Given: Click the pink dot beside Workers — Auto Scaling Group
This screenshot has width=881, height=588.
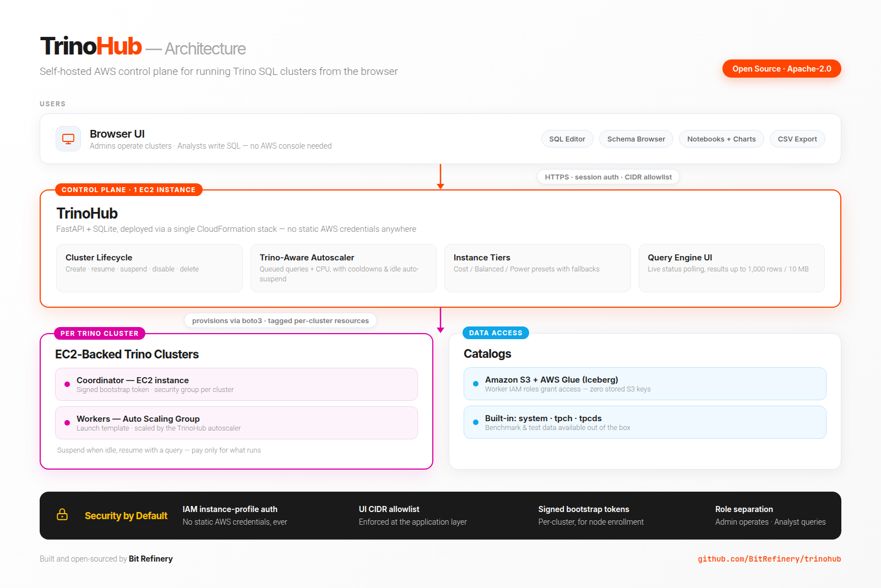Looking at the screenshot, I should pyautogui.click(x=67, y=423).
